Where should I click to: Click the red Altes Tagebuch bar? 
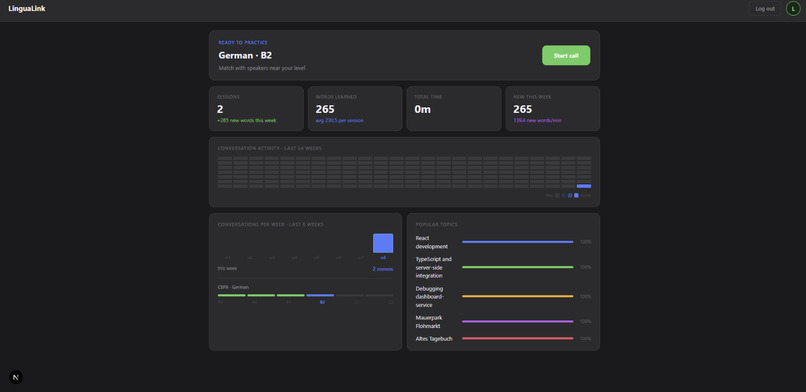pyautogui.click(x=518, y=339)
